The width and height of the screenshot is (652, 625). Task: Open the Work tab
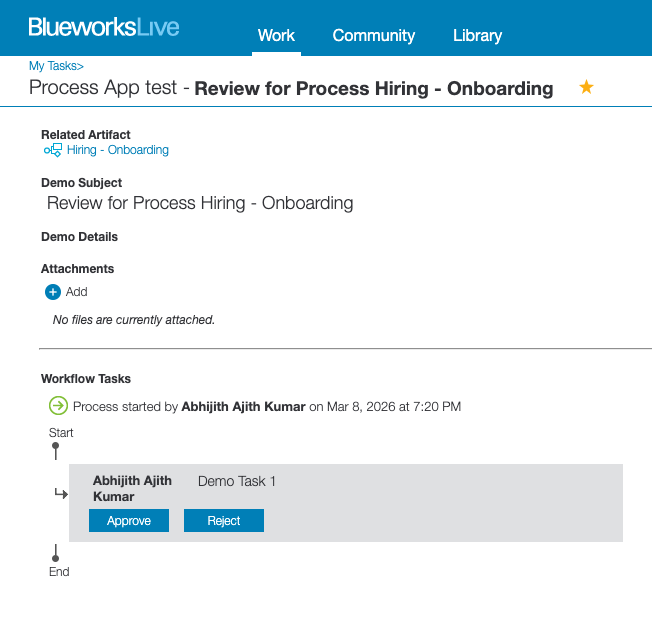coord(276,36)
